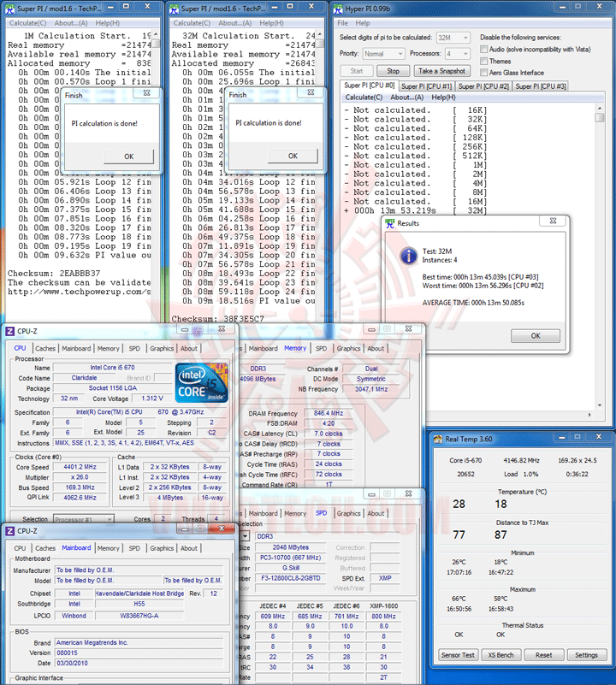The width and height of the screenshot is (616, 685).
Task: Click the Intel Core i5 670 name field
Action: 112,368
